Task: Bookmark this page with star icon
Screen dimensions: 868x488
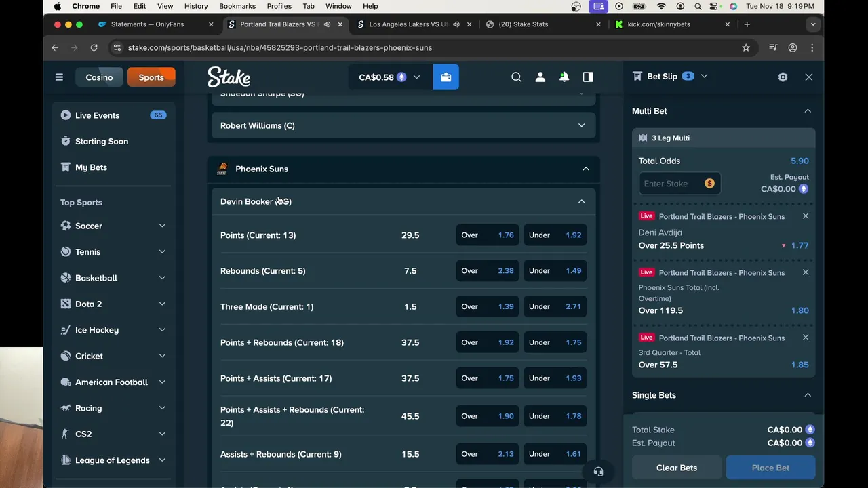Action: [746, 48]
